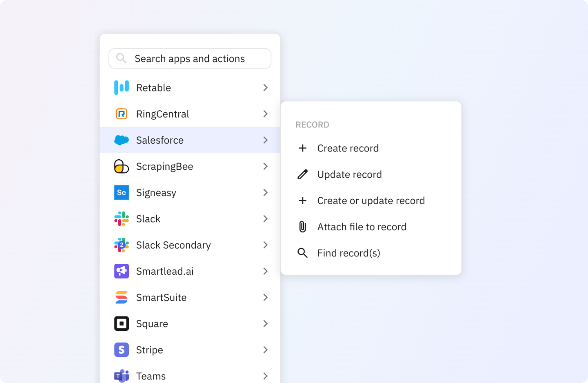This screenshot has height=383, width=588.
Task: Expand the RingCentral row chevron
Action: click(x=265, y=114)
